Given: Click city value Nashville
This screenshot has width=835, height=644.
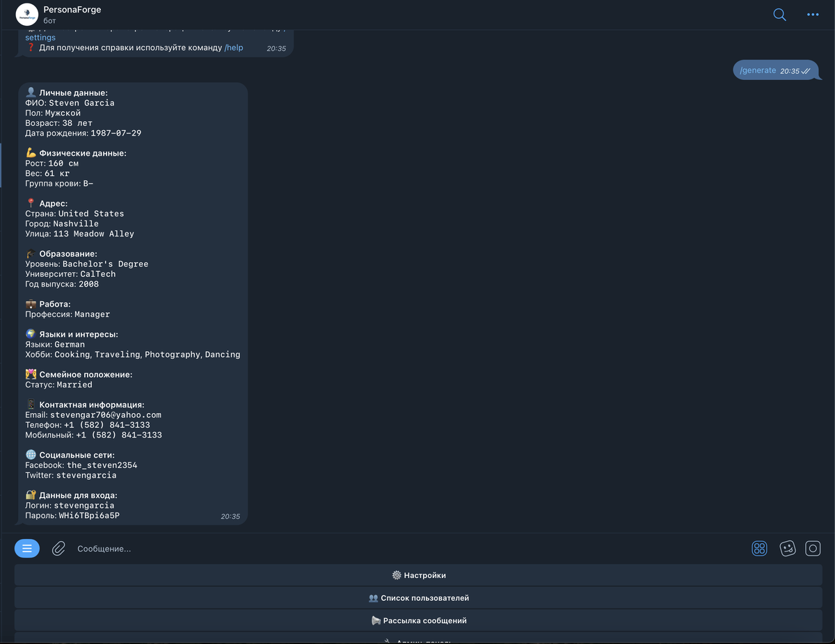Looking at the screenshot, I should 76,224.
